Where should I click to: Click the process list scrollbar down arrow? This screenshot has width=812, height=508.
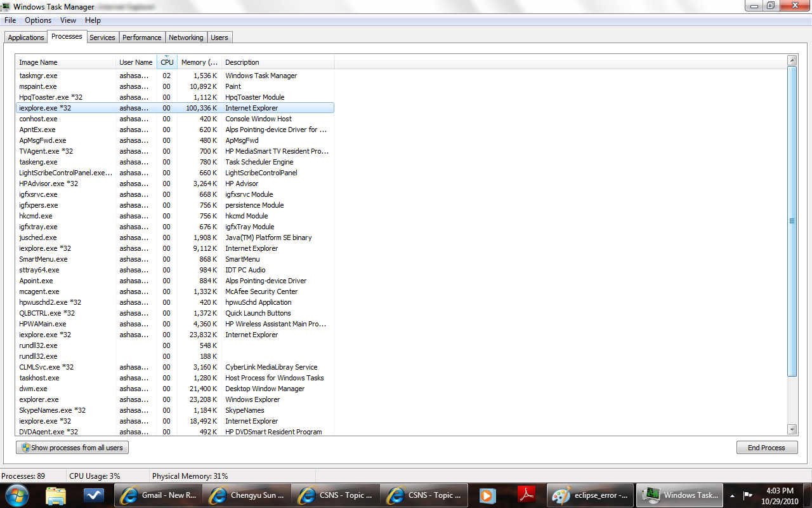coord(792,429)
